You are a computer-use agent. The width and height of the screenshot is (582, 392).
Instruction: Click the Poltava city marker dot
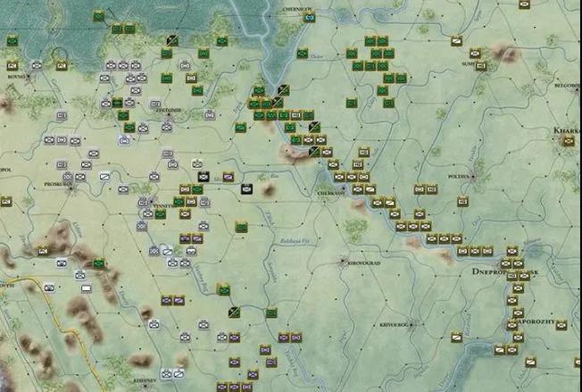[x=473, y=177]
